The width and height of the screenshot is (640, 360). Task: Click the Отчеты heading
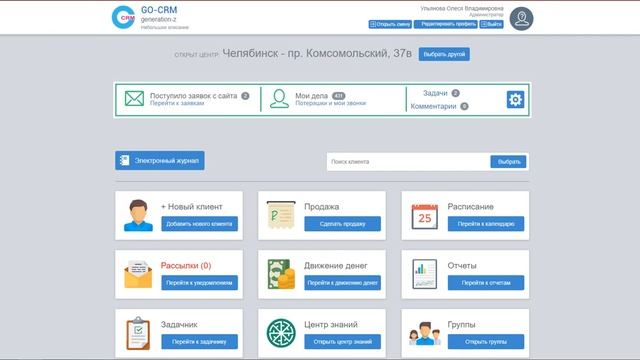coord(462,265)
